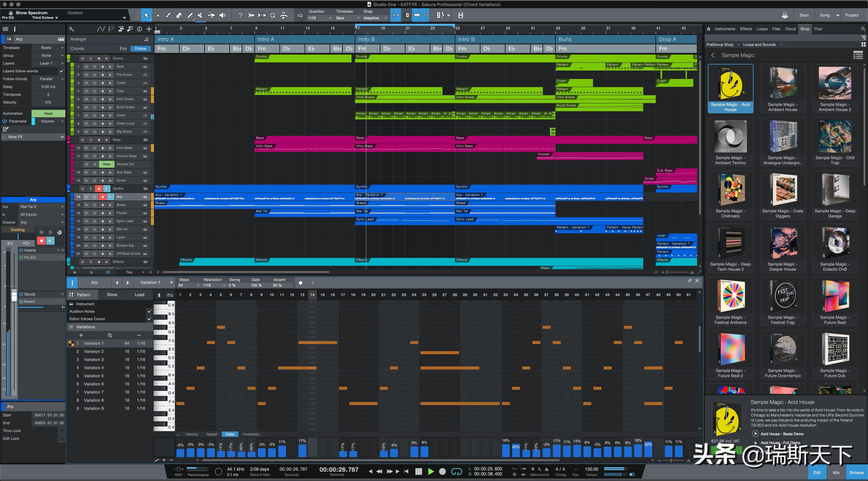Select the Arrow tool in toolbar
This screenshot has width=868, height=481.
(x=146, y=15)
